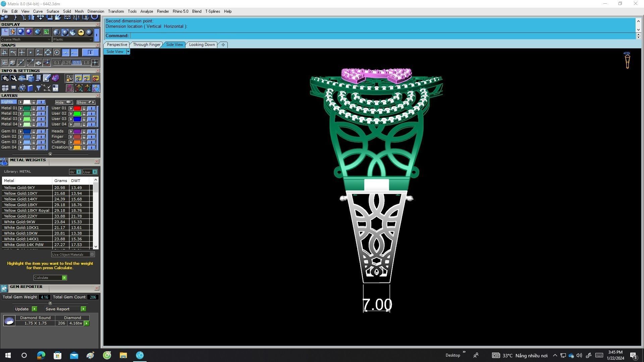
Task: Toggle the grid display icon in Display panel
Action: pyautogui.click(x=5, y=32)
